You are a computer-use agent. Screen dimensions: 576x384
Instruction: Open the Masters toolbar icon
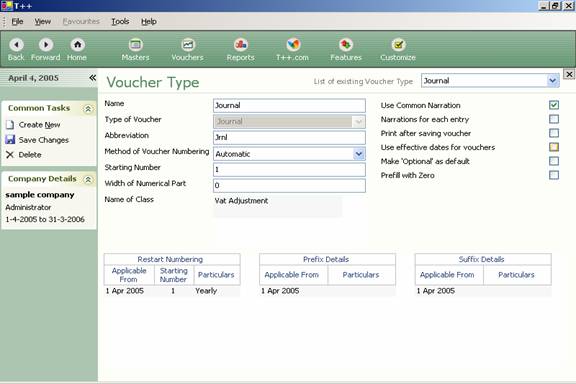click(x=136, y=45)
